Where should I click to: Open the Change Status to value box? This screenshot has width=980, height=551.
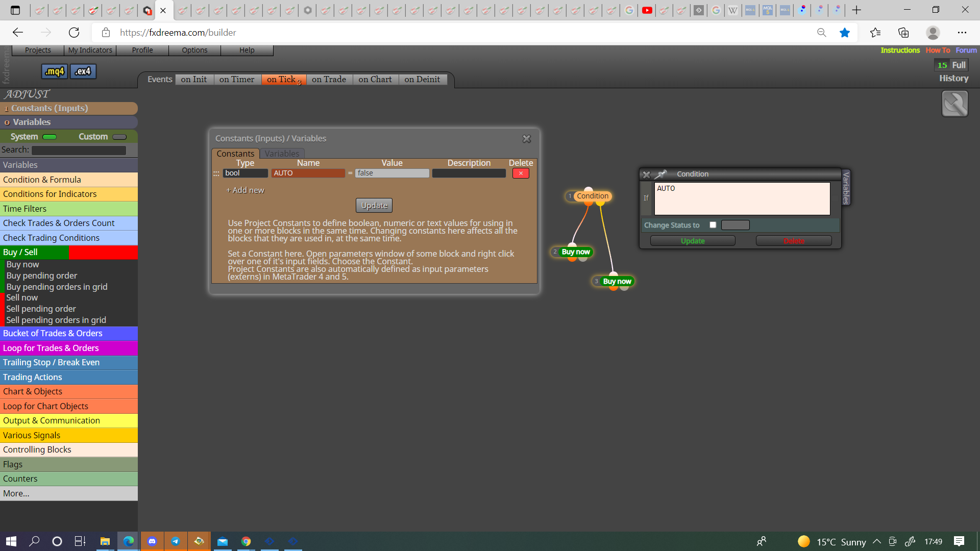click(x=735, y=225)
